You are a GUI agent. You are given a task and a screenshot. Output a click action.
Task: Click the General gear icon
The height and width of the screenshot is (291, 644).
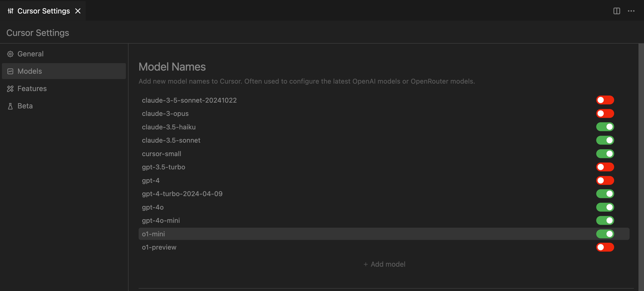point(10,54)
